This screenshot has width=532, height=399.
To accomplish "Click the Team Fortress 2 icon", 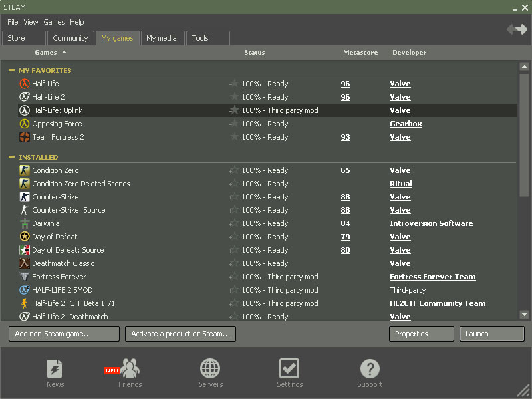I will [x=25, y=137].
